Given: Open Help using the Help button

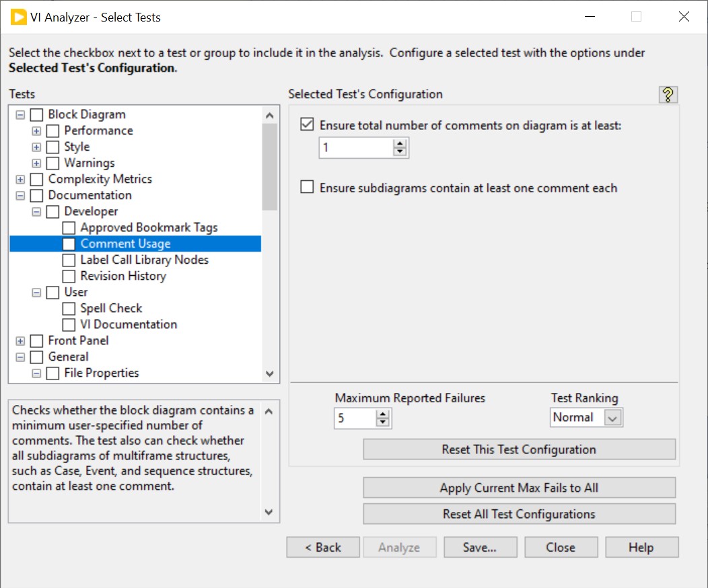Looking at the screenshot, I should (x=641, y=548).
